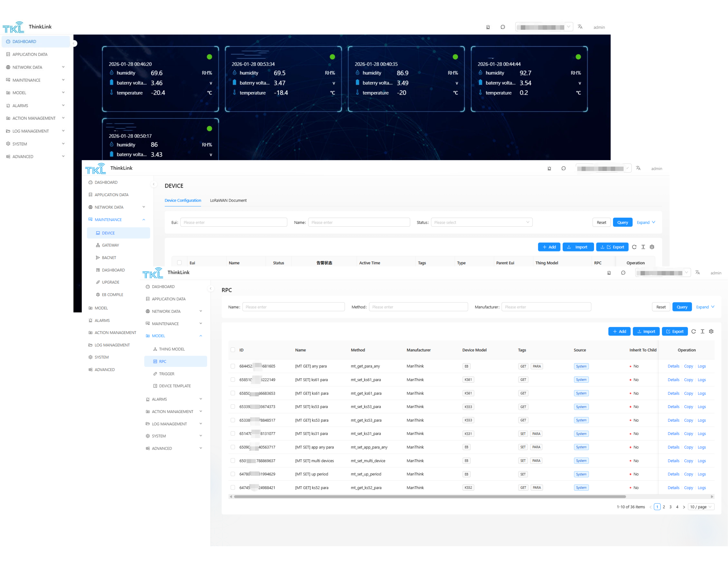Click the density height icon in the RPC toolbar
The image size is (728, 582).
point(702,331)
